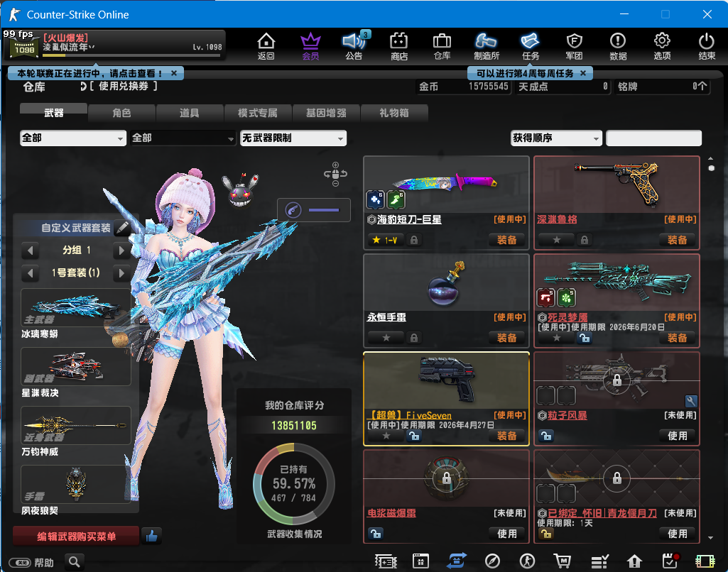The height and width of the screenshot is (572, 728).
Task: Click the pencil edit icon for 自定义武器套装
Action: (x=123, y=227)
